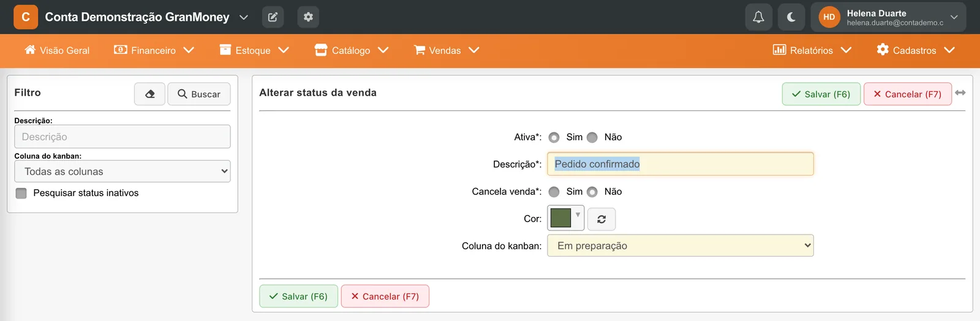Screen dimensions: 980x321
Task: Open the green color swatch picker
Action: pos(565,218)
